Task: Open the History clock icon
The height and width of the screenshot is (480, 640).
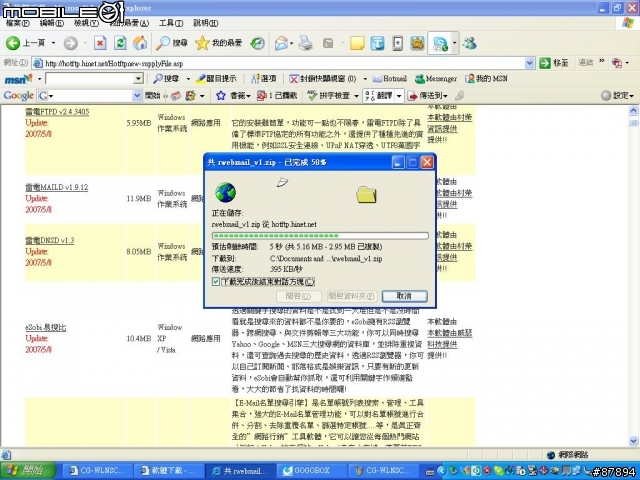Action: [257, 43]
